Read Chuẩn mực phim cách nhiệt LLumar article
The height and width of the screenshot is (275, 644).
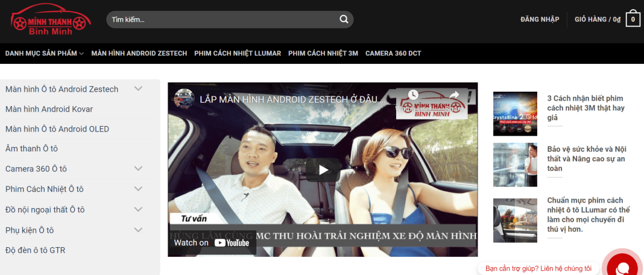pos(588,215)
